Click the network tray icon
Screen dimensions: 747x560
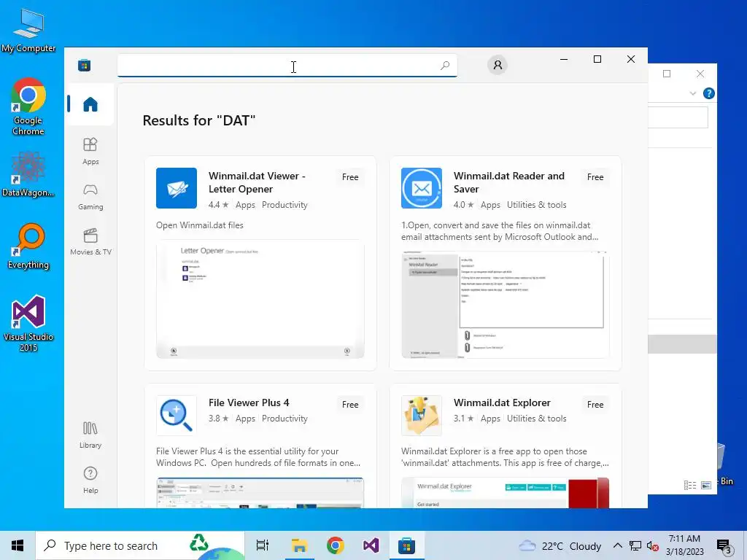point(635,545)
